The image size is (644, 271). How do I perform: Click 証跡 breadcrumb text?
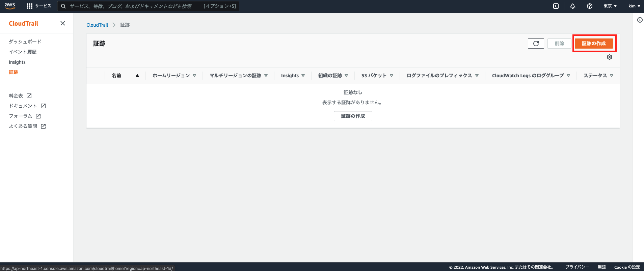pyautogui.click(x=125, y=25)
